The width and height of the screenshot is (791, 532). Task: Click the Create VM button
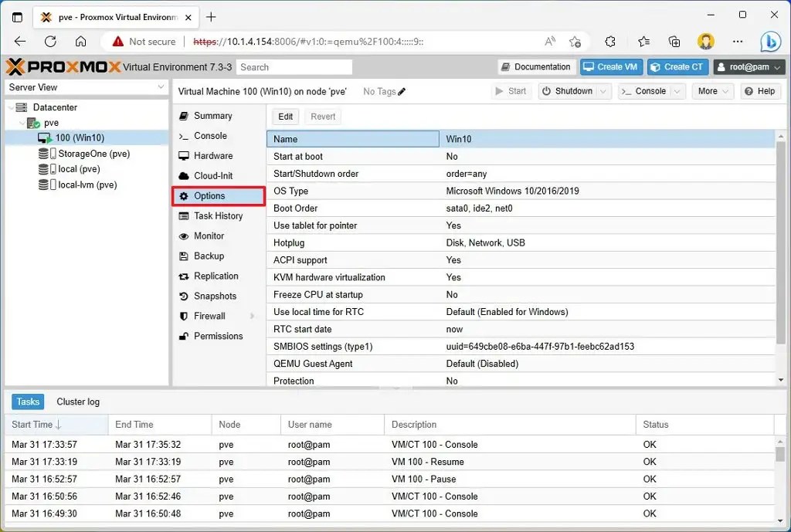(611, 66)
